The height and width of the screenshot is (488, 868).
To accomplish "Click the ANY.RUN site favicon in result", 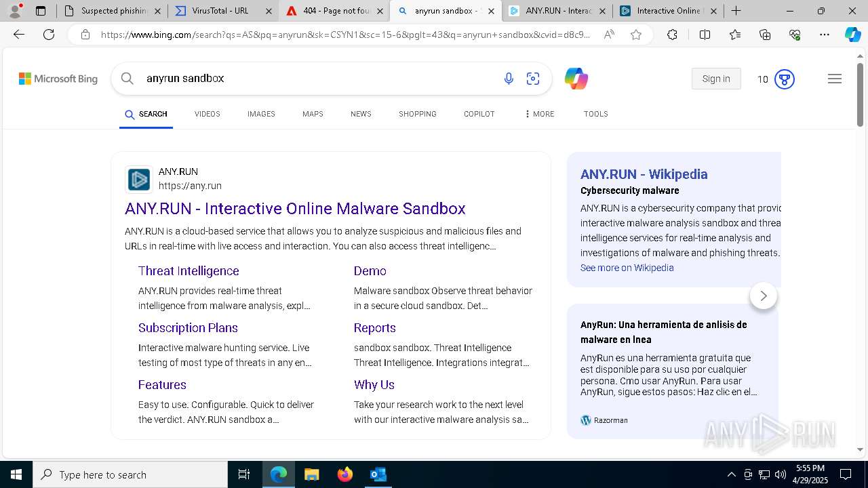I will [139, 179].
